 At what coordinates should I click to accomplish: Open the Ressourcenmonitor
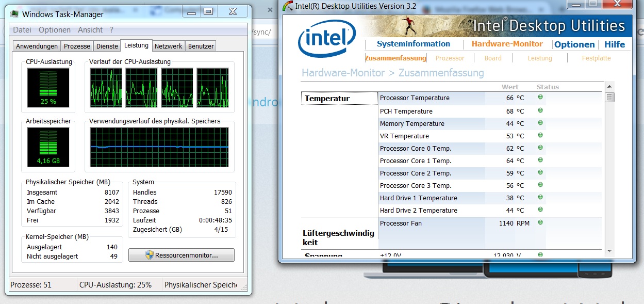[x=181, y=255]
